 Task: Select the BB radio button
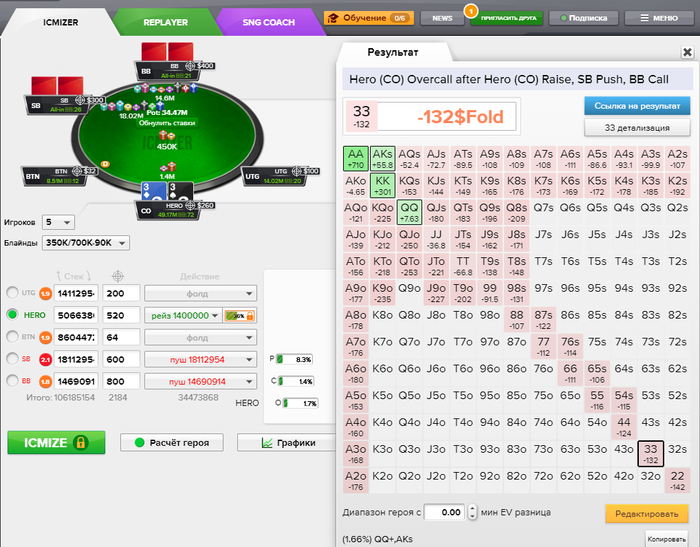coord(12,380)
